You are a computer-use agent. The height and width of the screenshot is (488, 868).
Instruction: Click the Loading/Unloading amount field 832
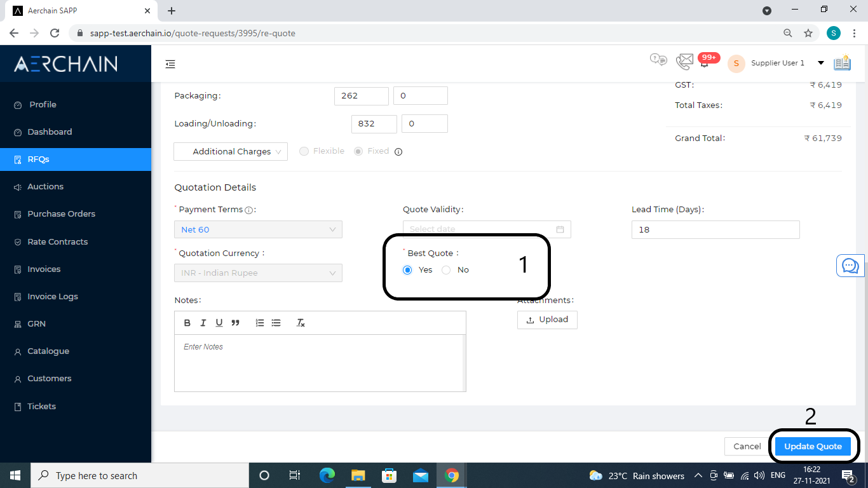374,124
